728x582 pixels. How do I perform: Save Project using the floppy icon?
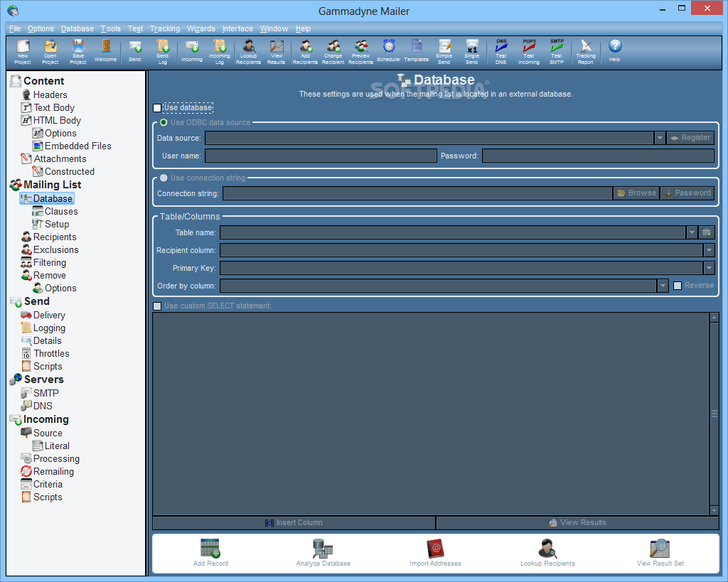tap(78, 51)
